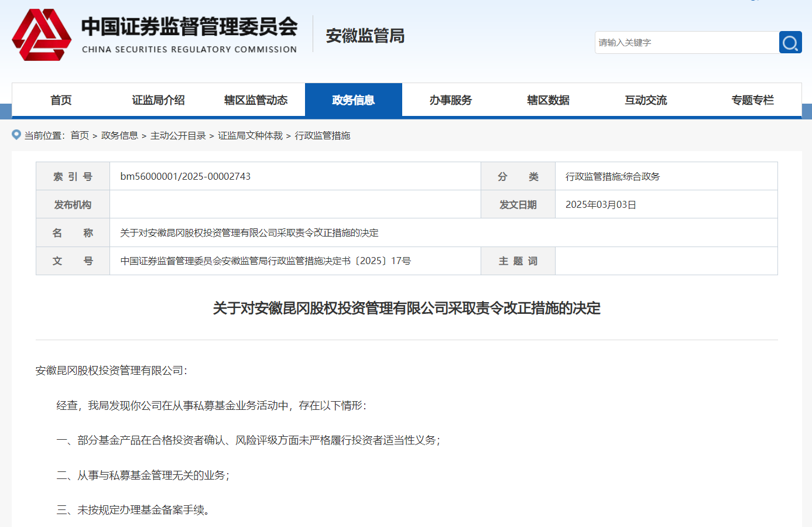Open the 办事服务 navigation item
This screenshot has width=812, height=527.
[450, 100]
